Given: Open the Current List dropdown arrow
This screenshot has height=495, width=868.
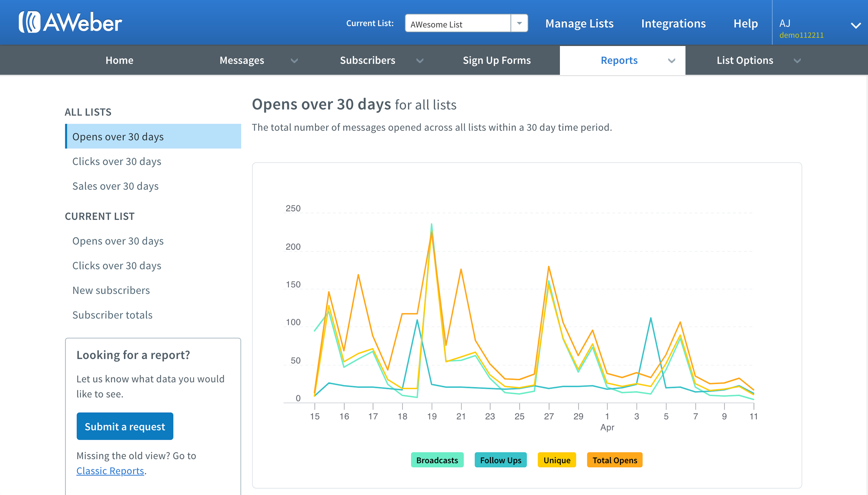Looking at the screenshot, I should coord(519,23).
